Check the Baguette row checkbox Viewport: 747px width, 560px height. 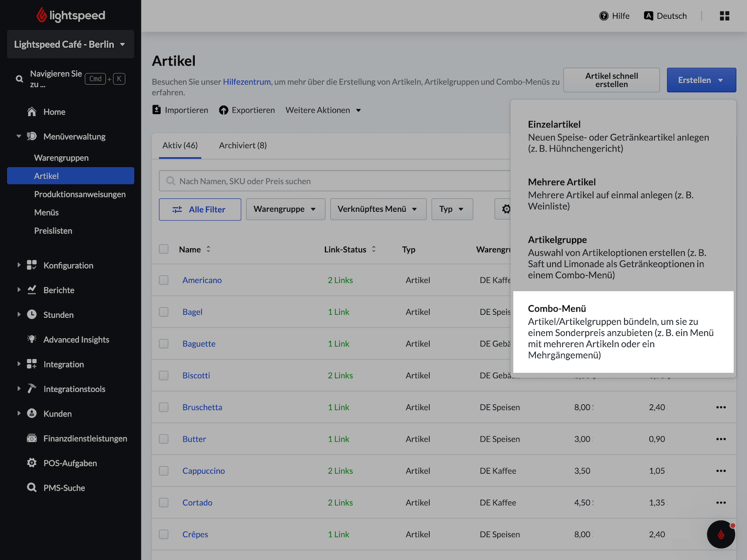[164, 343]
